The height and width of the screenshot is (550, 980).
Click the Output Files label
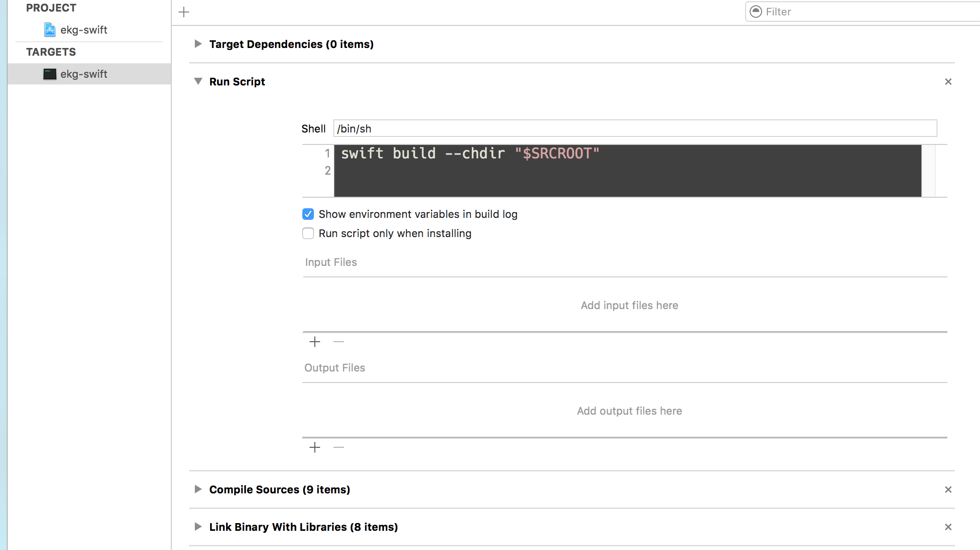pyautogui.click(x=335, y=368)
